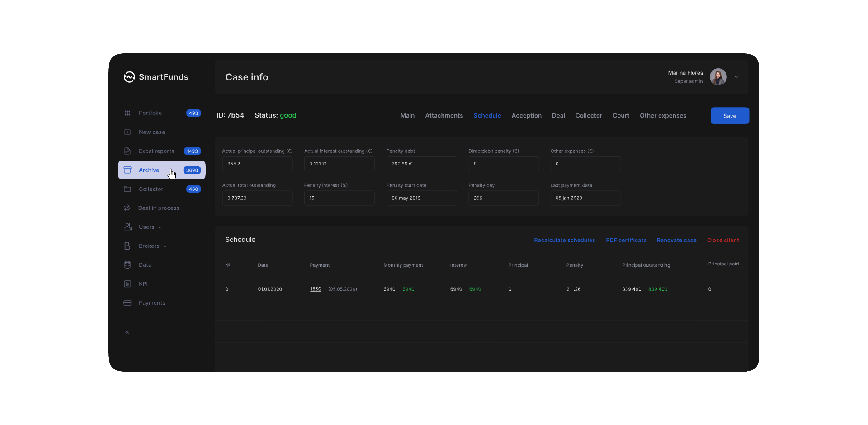Open the Payments card icon
Viewport: 868px width, 425px height.
127,303
